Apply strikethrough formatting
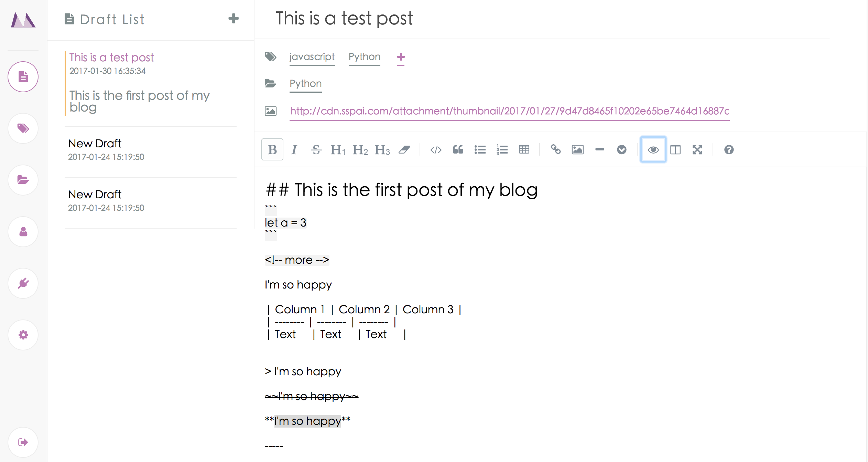This screenshot has width=868, height=462. (x=316, y=150)
